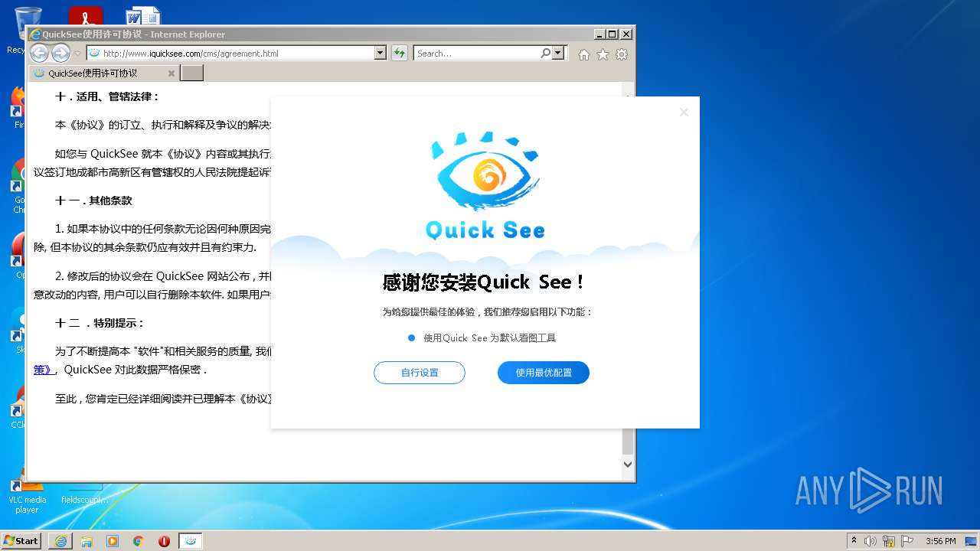Go forward in Internet Explorer
This screenshot has width=980, height=551.
pyautogui.click(x=60, y=53)
